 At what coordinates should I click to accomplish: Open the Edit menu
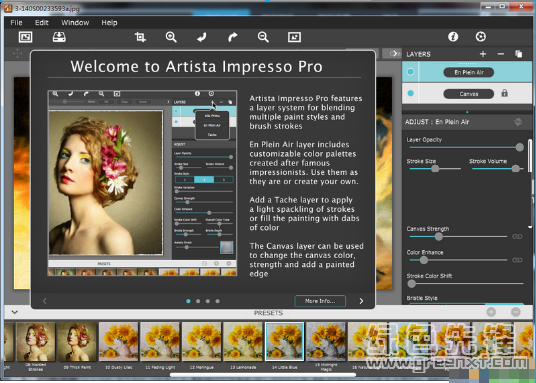pyautogui.click(x=42, y=23)
